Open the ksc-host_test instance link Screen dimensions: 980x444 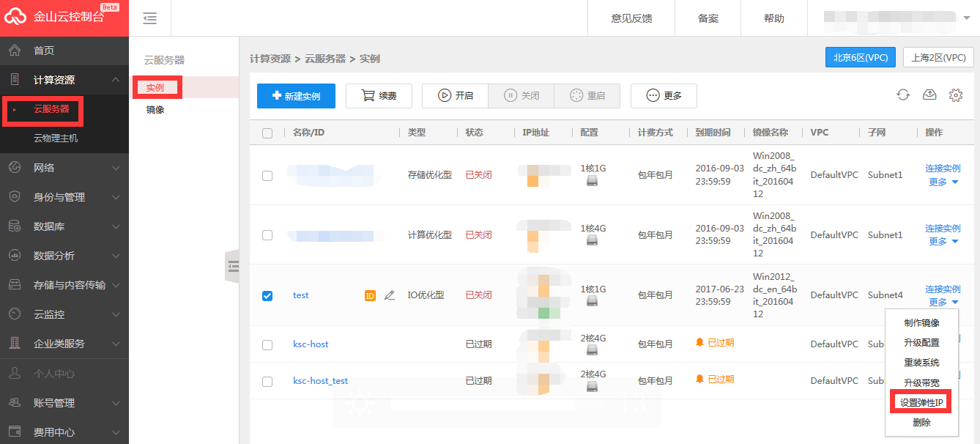pyautogui.click(x=320, y=381)
